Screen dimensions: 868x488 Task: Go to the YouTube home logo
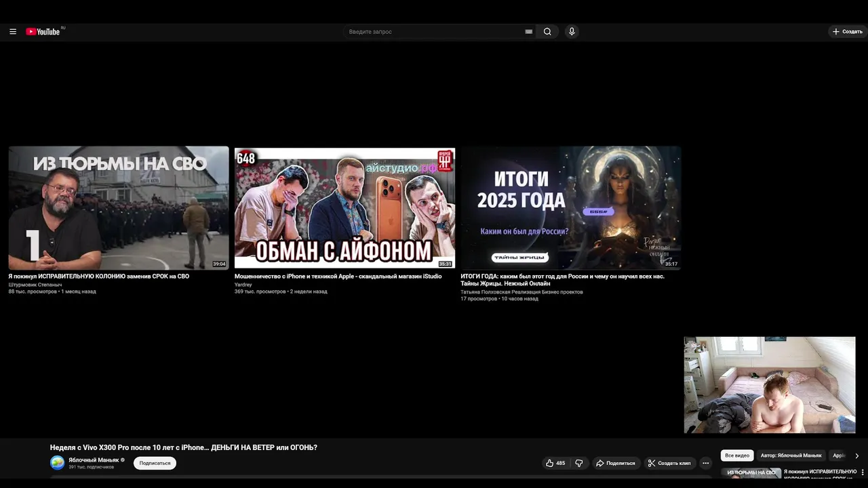(x=43, y=32)
